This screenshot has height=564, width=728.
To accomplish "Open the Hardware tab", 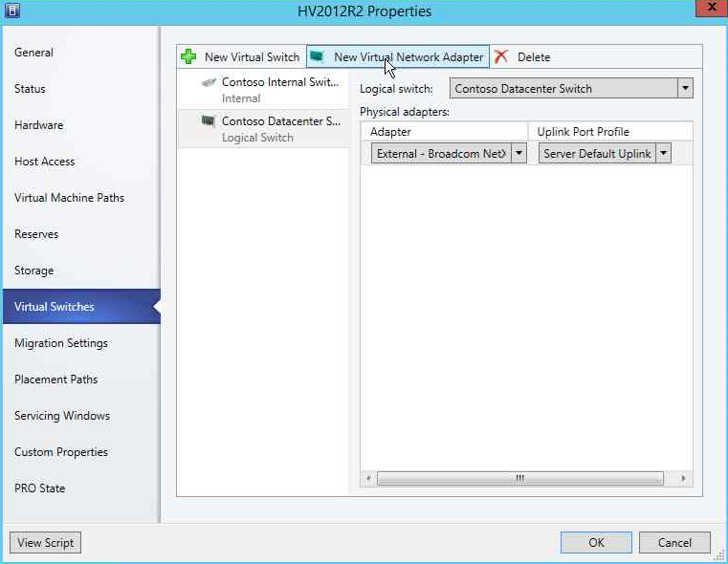I will 81,125.
